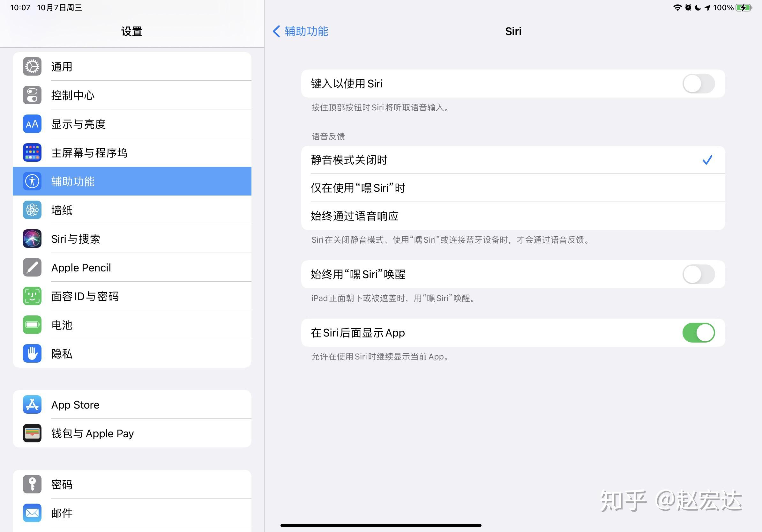Tap the battery indicator in status bar

pyautogui.click(x=744, y=8)
